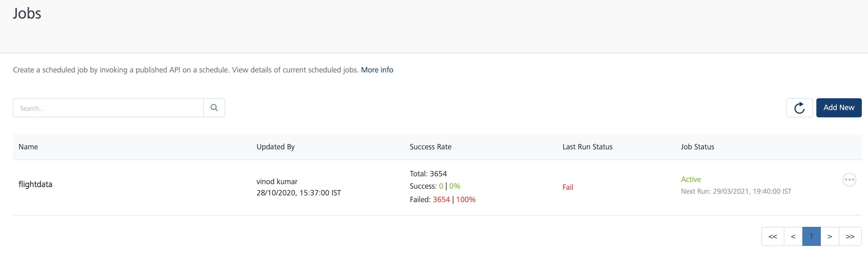868x274 pixels.
Task: Click into the Search field
Action: click(108, 108)
